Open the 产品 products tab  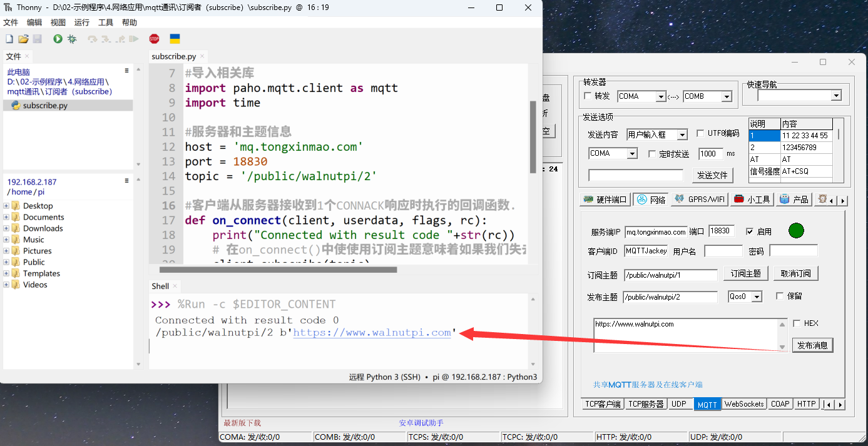[794, 200]
